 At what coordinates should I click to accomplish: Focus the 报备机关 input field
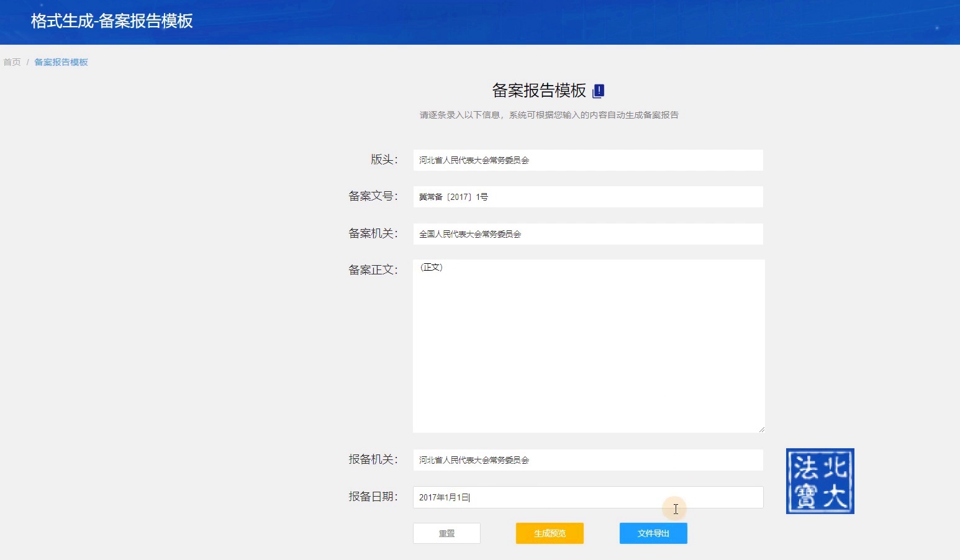pyautogui.click(x=588, y=460)
